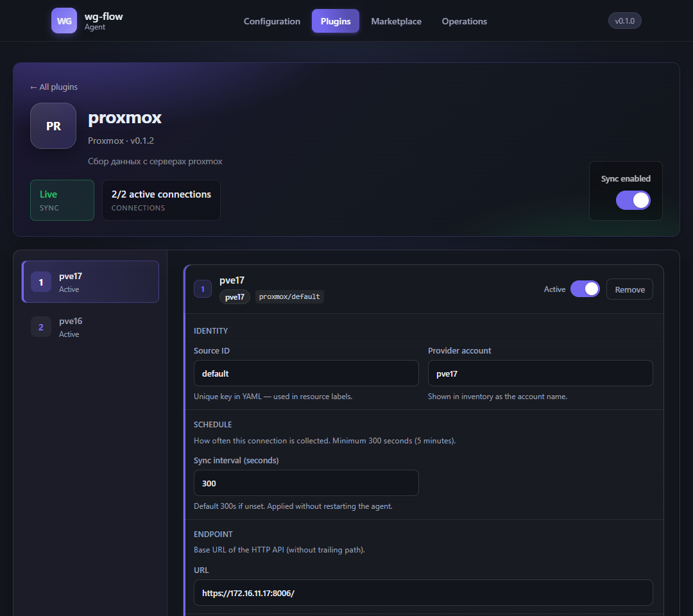Select the pve16 connection in the list
The image size is (693, 616).
click(90, 327)
